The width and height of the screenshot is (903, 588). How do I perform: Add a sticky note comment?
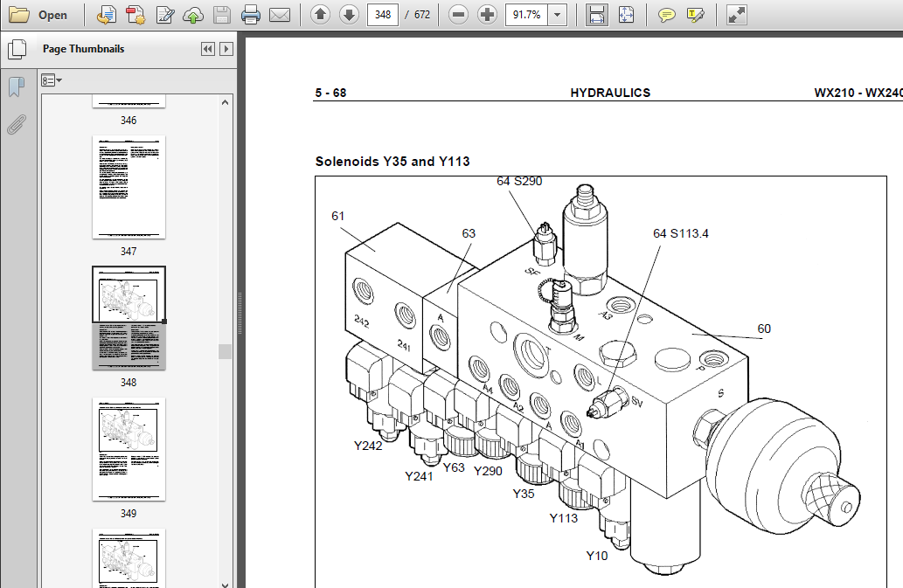click(666, 15)
